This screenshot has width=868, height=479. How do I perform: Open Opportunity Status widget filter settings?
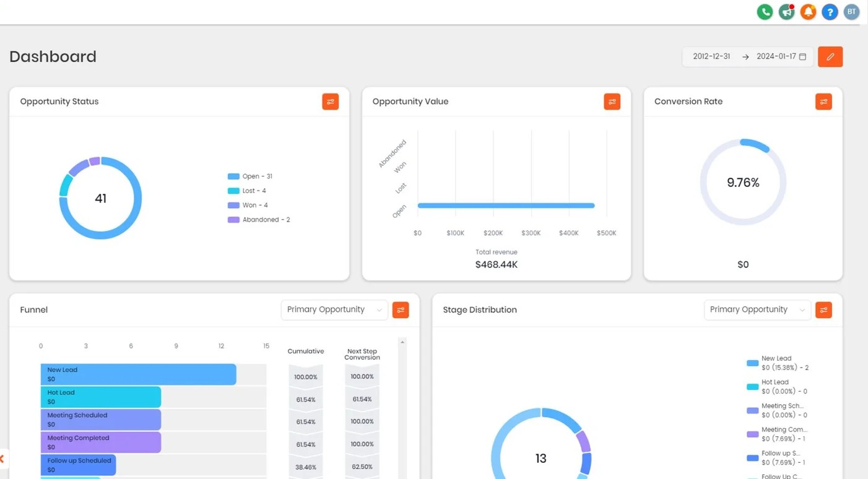click(x=330, y=101)
